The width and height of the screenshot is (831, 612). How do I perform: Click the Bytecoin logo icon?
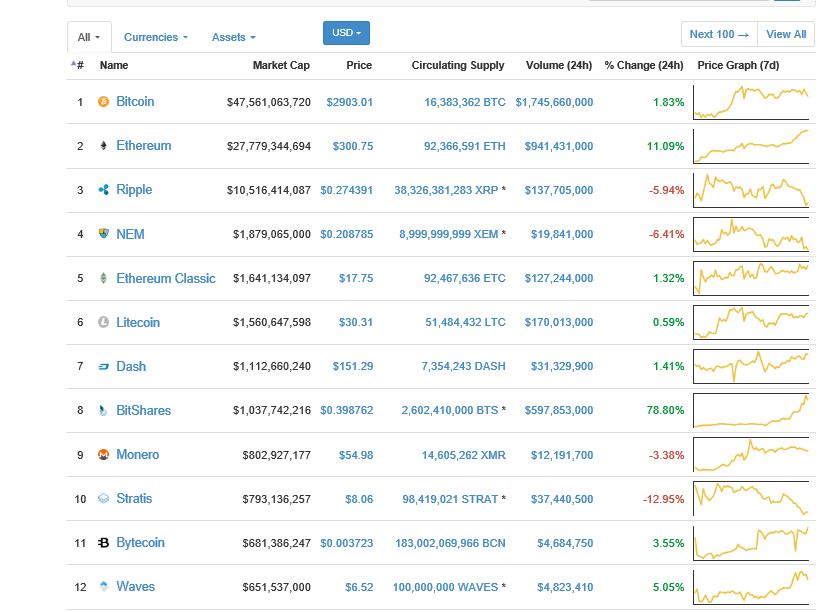tap(103, 542)
